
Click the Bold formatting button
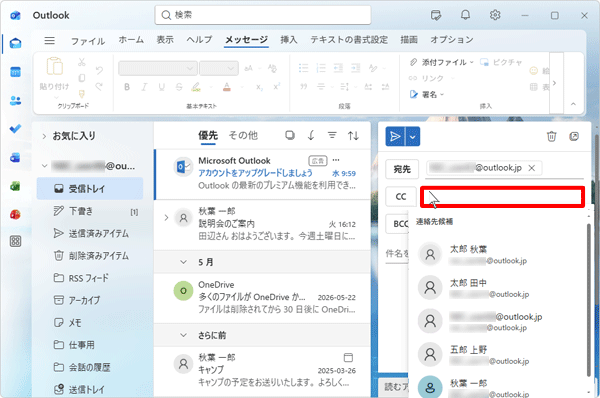[127, 87]
